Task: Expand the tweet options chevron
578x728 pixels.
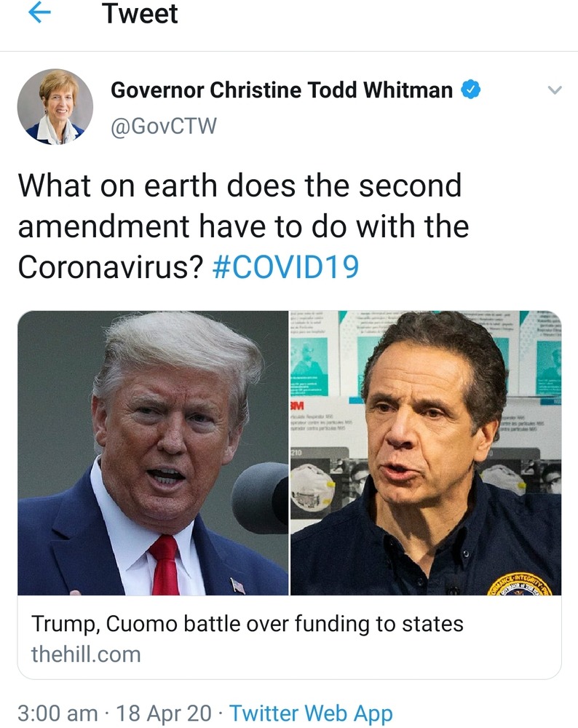Action: coord(555,90)
